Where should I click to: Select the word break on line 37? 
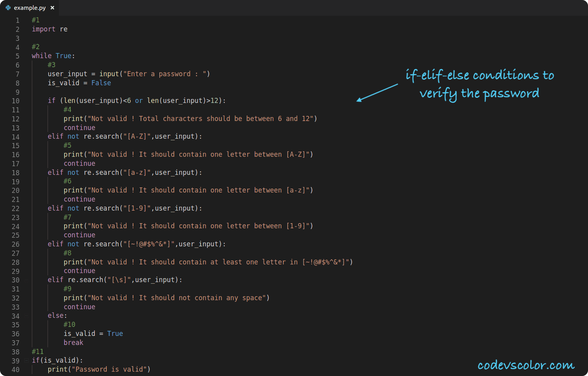tap(73, 342)
